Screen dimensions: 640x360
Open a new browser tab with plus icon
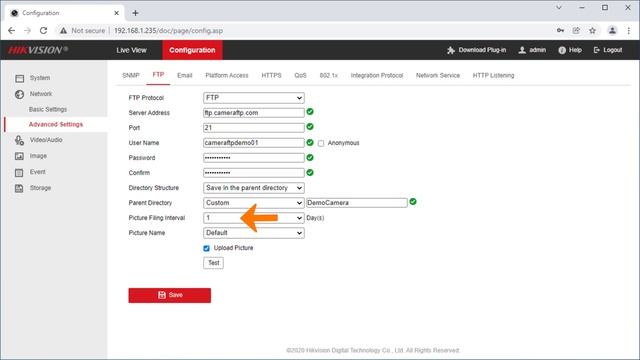[136, 13]
